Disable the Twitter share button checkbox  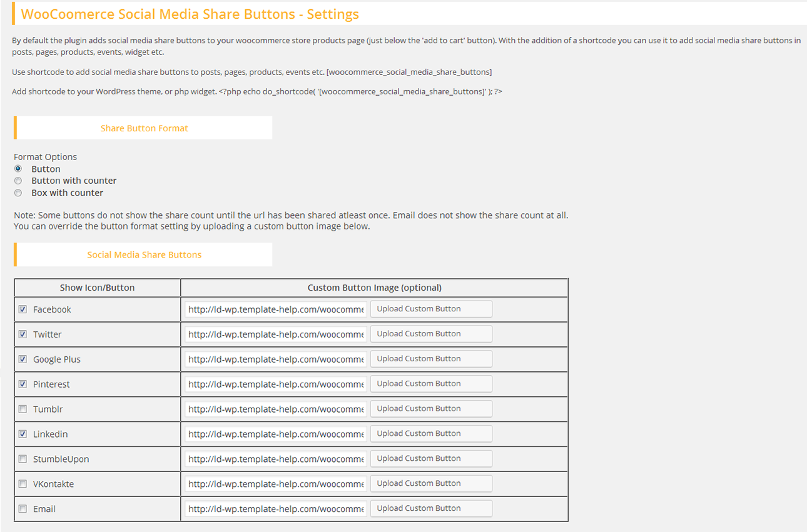tap(23, 334)
